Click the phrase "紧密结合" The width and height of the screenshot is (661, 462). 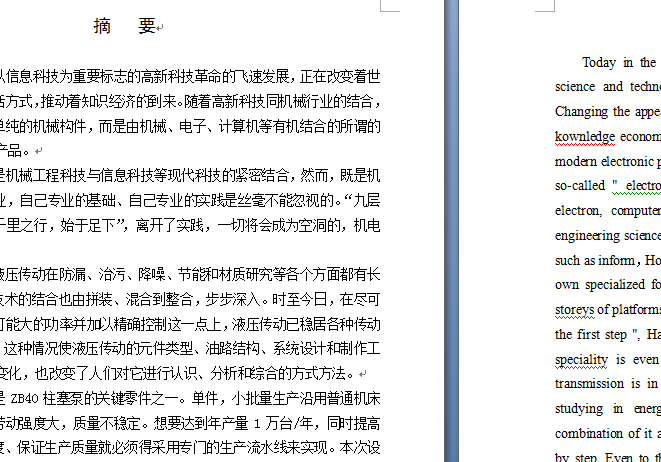click(262, 175)
